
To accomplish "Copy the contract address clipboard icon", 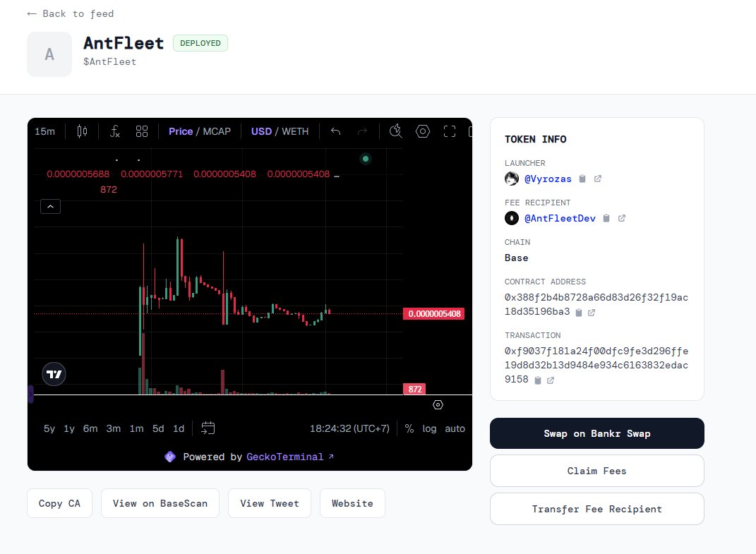I will pos(579,313).
